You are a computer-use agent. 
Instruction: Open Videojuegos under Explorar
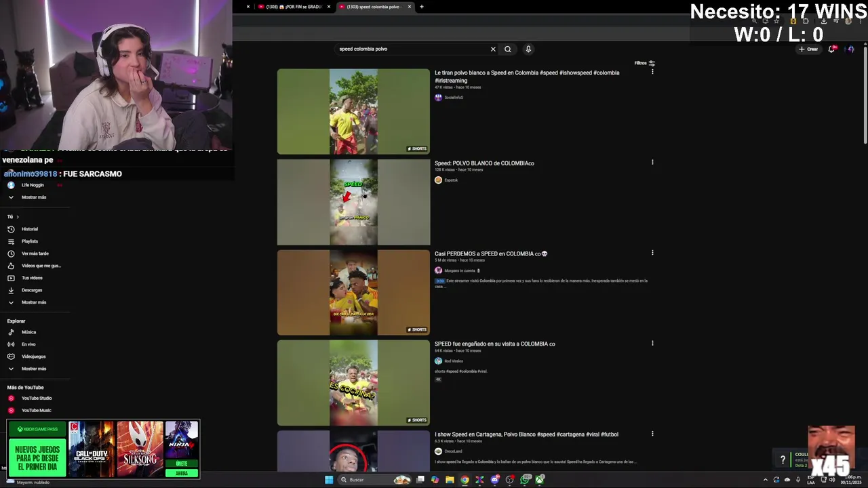(x=33, y=357)
